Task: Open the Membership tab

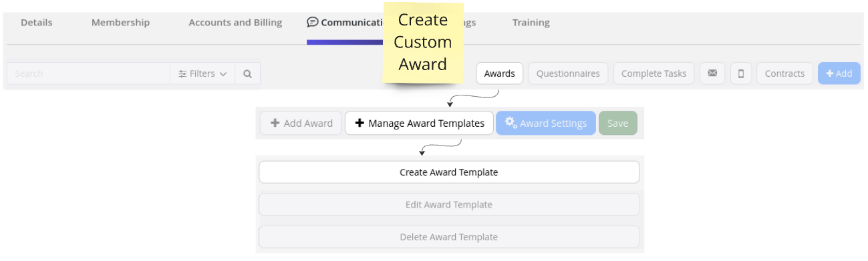Action: pyautogui.click(x=120, y=23)
